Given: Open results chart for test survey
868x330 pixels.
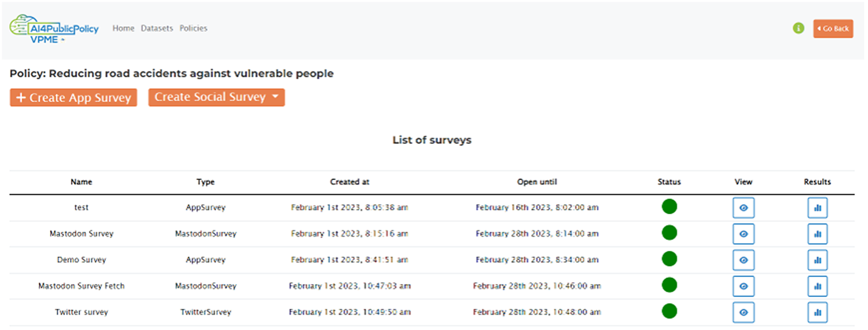Looking at the screenshot, I should pyautogui.click(x=817, y=208).
